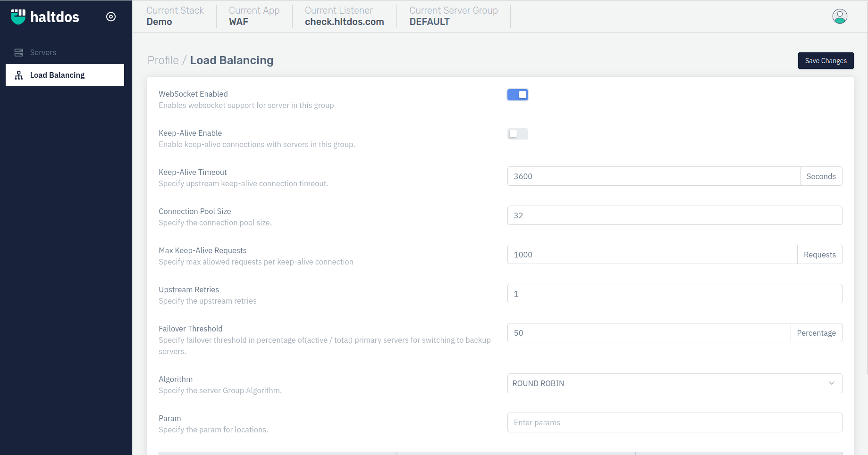Click the Load Balancing page heading

pos(232,60)
